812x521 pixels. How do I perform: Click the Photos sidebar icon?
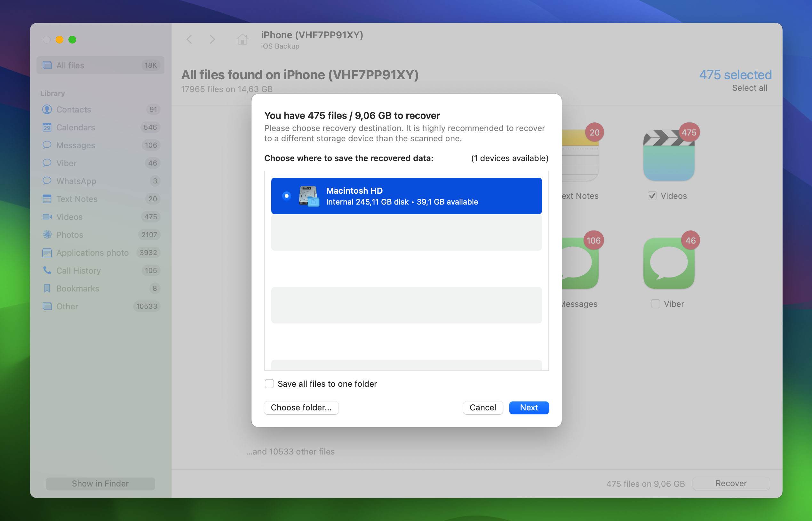click(47, 234)
